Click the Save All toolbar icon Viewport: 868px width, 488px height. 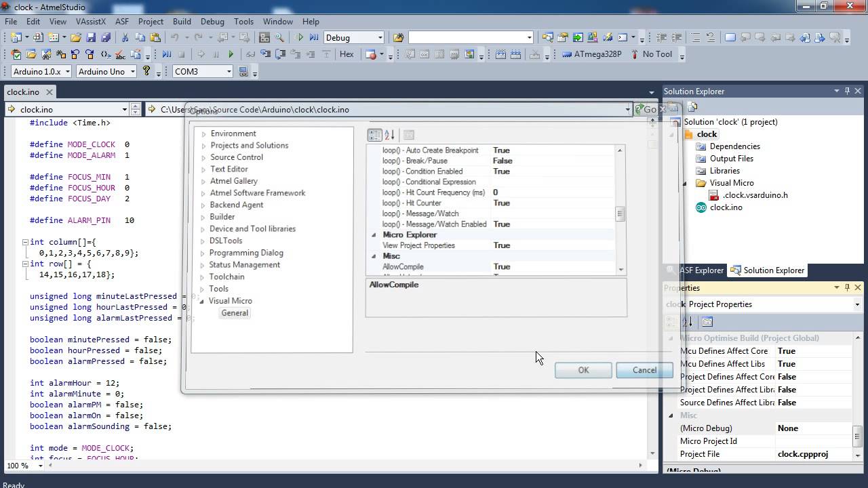tap(106, 38)
